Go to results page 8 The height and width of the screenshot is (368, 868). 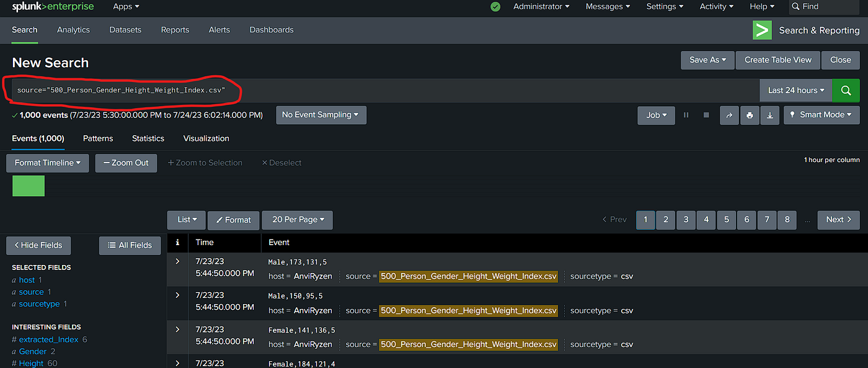pos(787,220)
